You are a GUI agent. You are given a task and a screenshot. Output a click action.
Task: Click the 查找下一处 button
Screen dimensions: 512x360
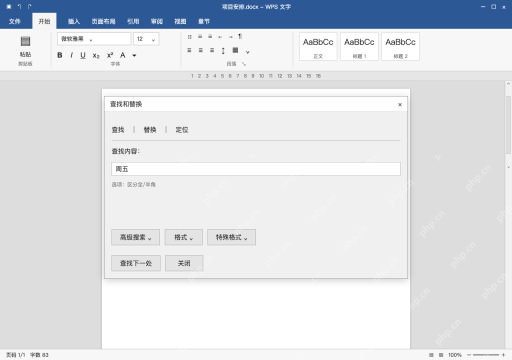136,263
